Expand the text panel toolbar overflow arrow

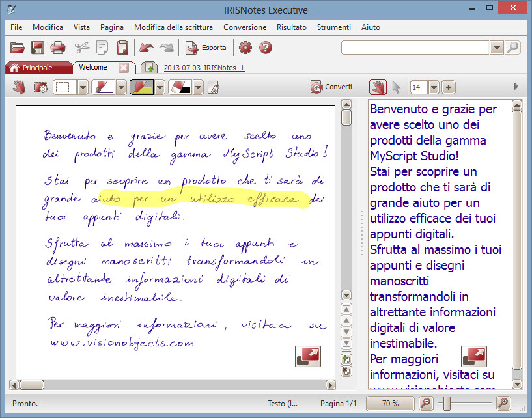516,87
